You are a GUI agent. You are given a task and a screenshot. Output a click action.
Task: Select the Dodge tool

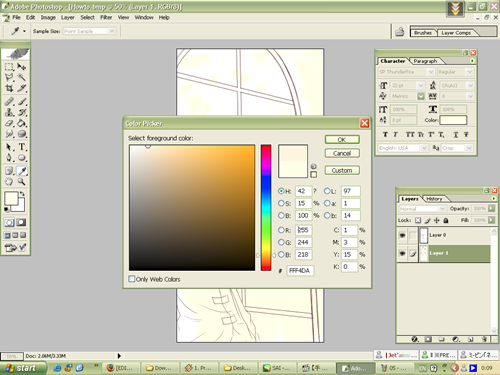pyautogui.click(x=22, y=134)
